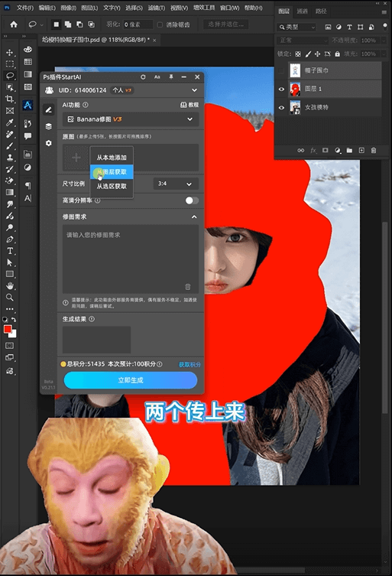Image resolution: width=392 pixels, height=576 pixels.
Task: Select the Rectangle shape tool
Action: tap(9, 274)
